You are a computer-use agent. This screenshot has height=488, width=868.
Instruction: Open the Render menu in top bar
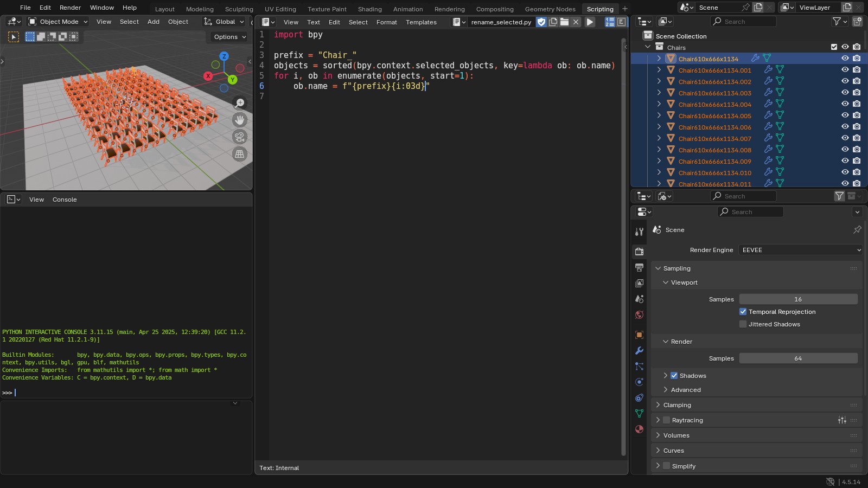coord(70,8)
